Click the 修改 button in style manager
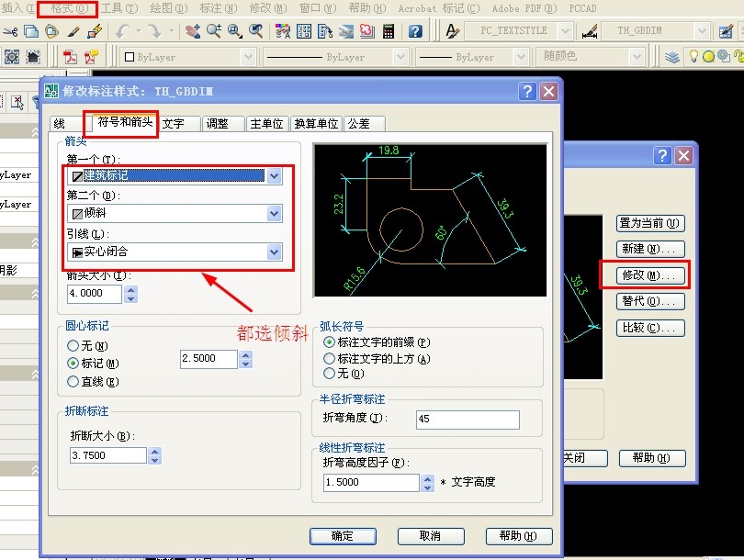This screenshot has height=560, width=744. point(650,274)
